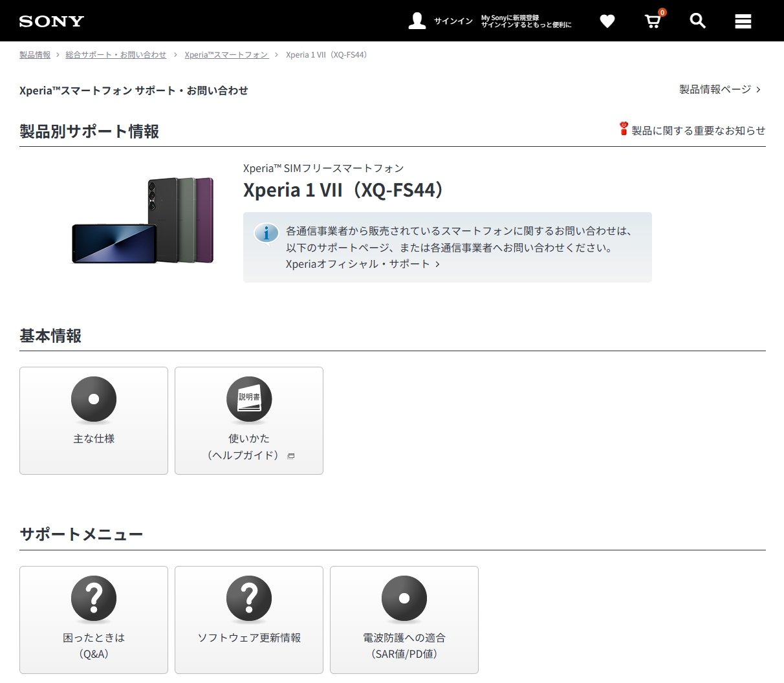Viewport: 784px width, 683px height.
Task: Click the 製品別サポート情報 heading
Action: (89, 131)
